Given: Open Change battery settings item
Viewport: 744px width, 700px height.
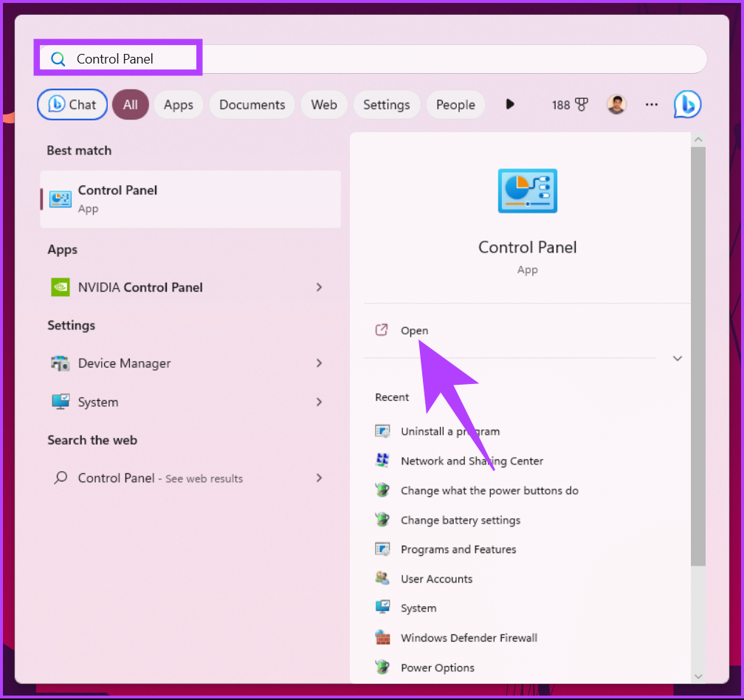Looking at the screenshot, I should point(461,520).
